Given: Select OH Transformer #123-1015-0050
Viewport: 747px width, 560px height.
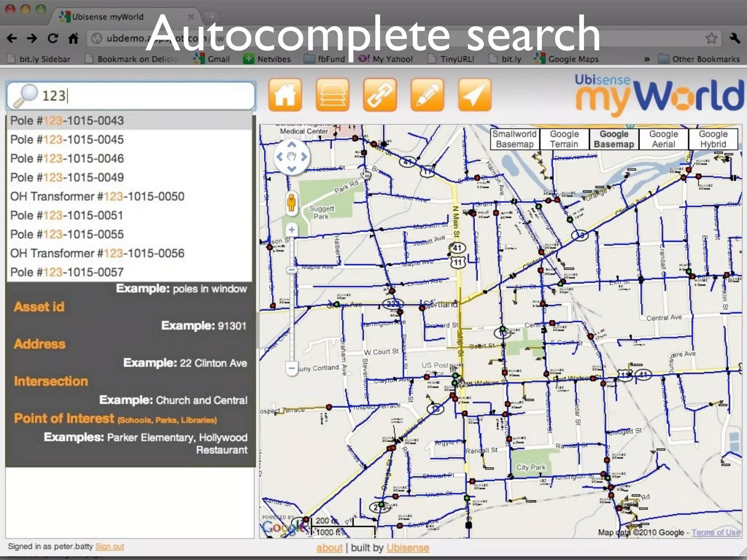Looking at the screenshot, I should (129, 197).
